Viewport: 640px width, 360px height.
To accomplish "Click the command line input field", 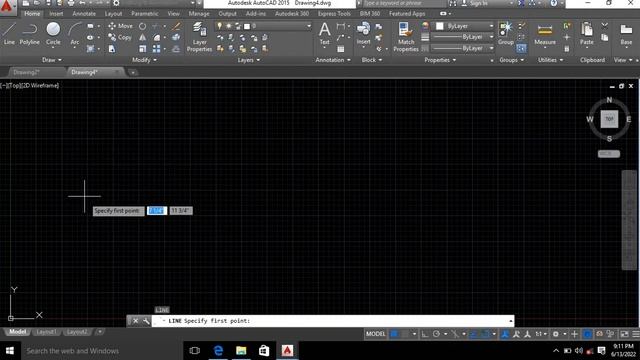I will coord(332,321).
